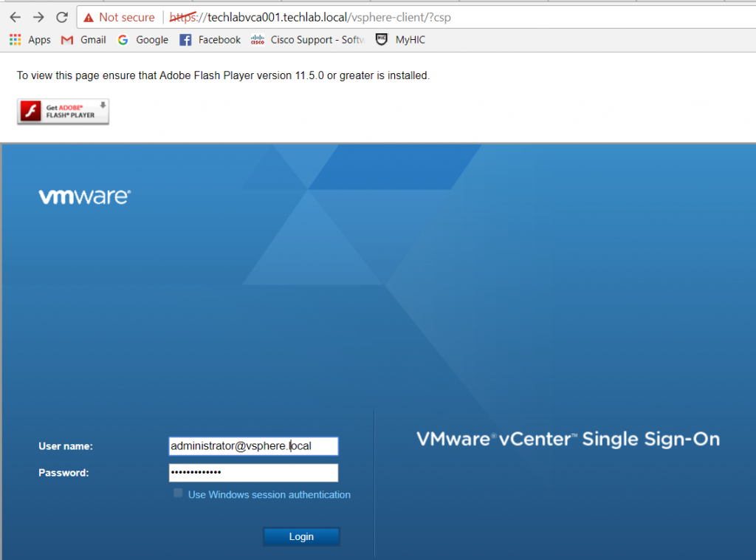Reload the page with the refresh icon
This screenshot has height=560, width=756.
62,18
